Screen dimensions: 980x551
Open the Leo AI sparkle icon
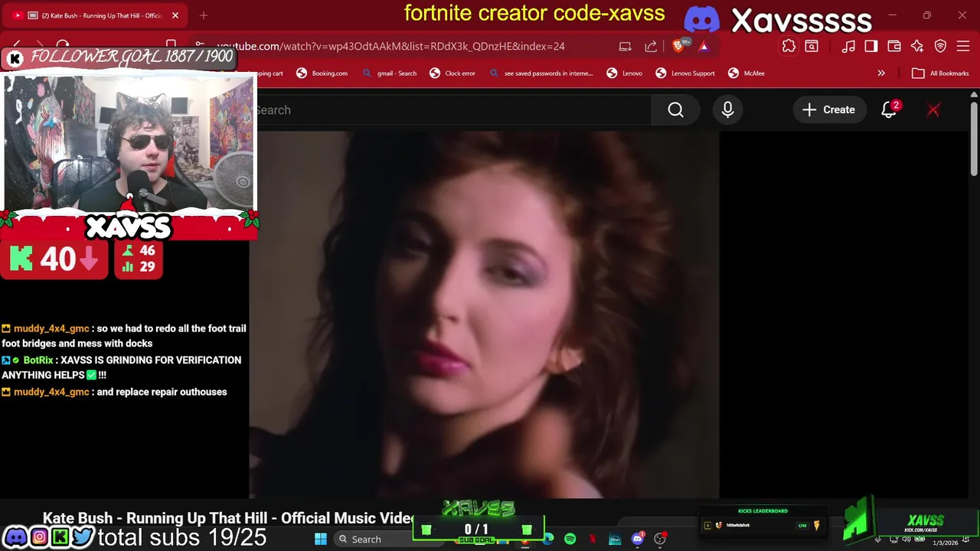coord(917,47)
